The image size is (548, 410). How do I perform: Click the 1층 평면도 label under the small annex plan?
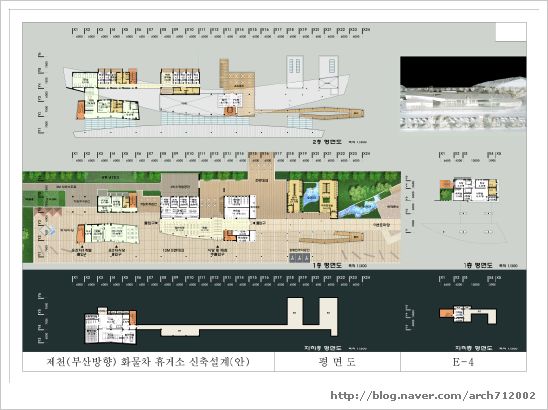pyautogui.click(x=478, y=266)
